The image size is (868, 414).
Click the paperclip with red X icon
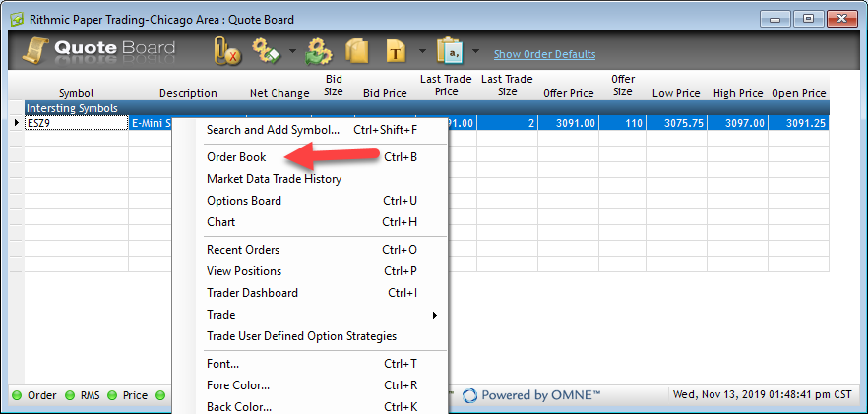point(227,51)
